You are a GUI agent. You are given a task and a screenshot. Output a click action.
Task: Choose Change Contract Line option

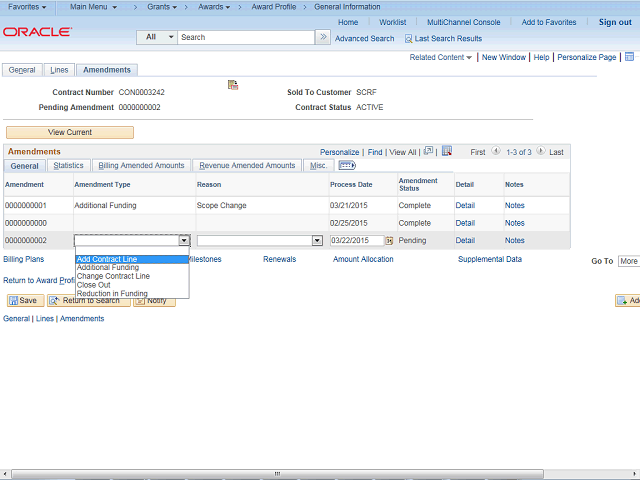point(132,276)
